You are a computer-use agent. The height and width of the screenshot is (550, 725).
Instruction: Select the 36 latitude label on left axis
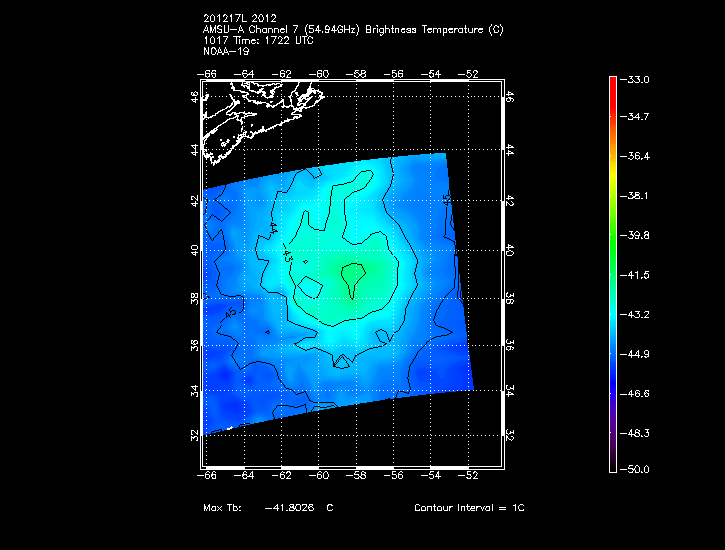pos(195,345)
